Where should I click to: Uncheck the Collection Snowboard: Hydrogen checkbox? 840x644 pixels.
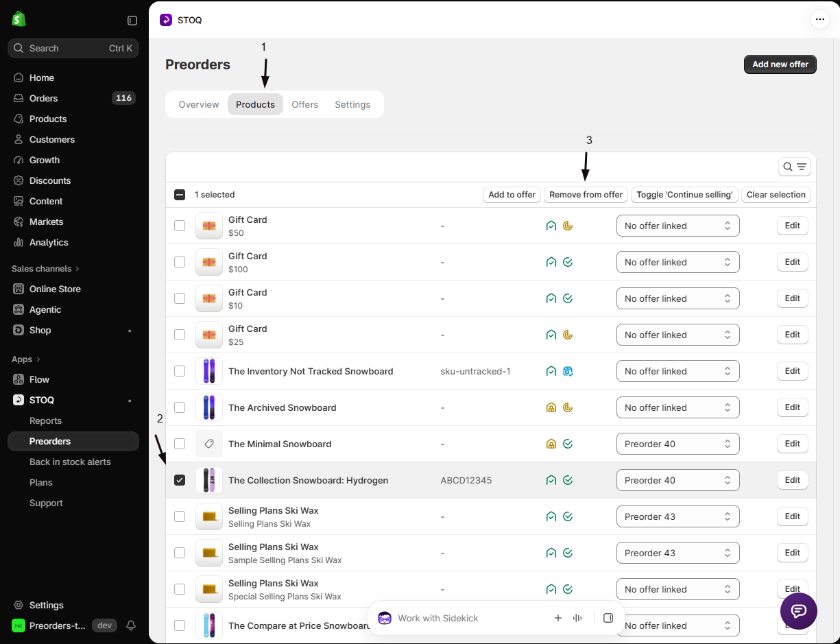180,480
